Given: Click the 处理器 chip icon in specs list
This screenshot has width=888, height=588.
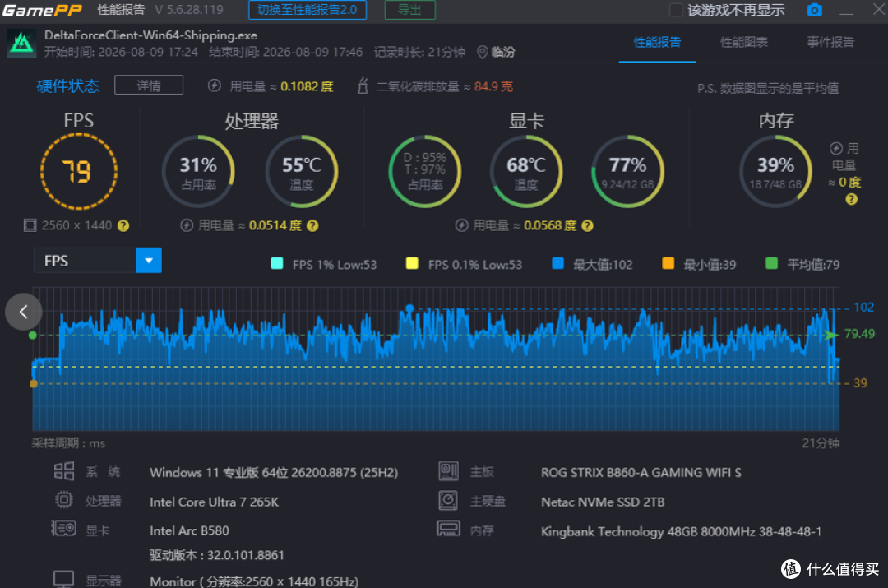Looking at the screenshot, I should coord(64,500).
